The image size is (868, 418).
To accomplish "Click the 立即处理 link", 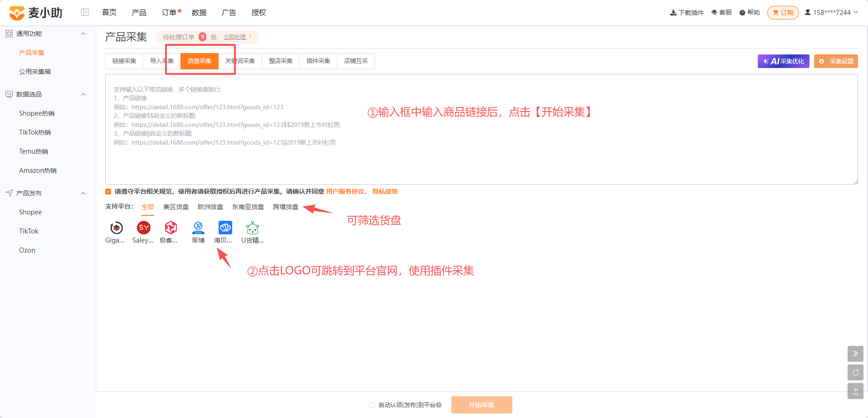I will 235,37.
